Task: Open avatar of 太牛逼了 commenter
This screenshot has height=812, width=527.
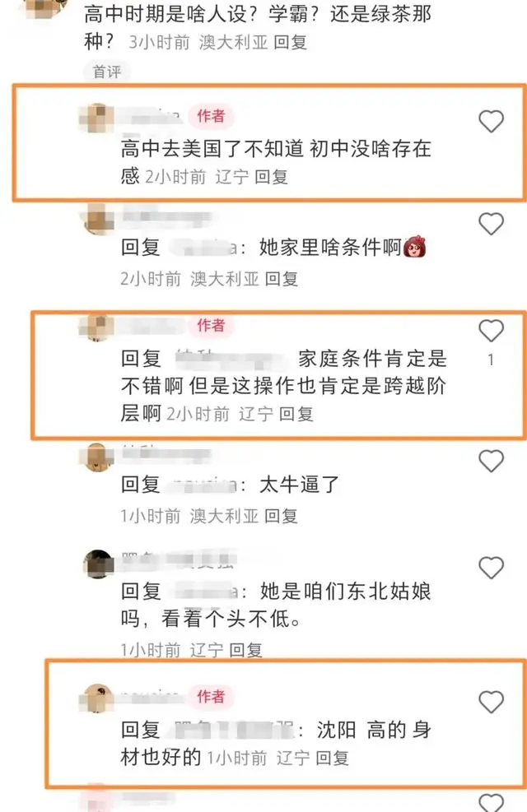Action: pos(98,457)
